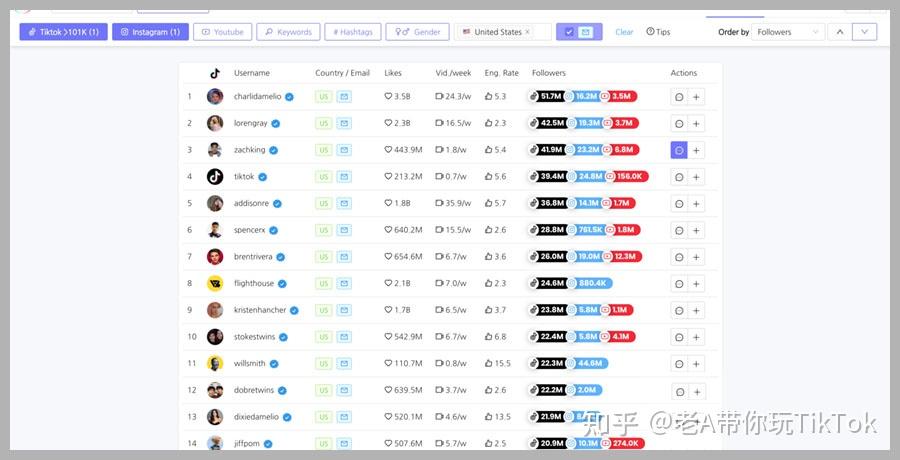Click 44.6M Instagram pill for willsmith
Viewport: 900px width, 460px height.
coord(586,364)
